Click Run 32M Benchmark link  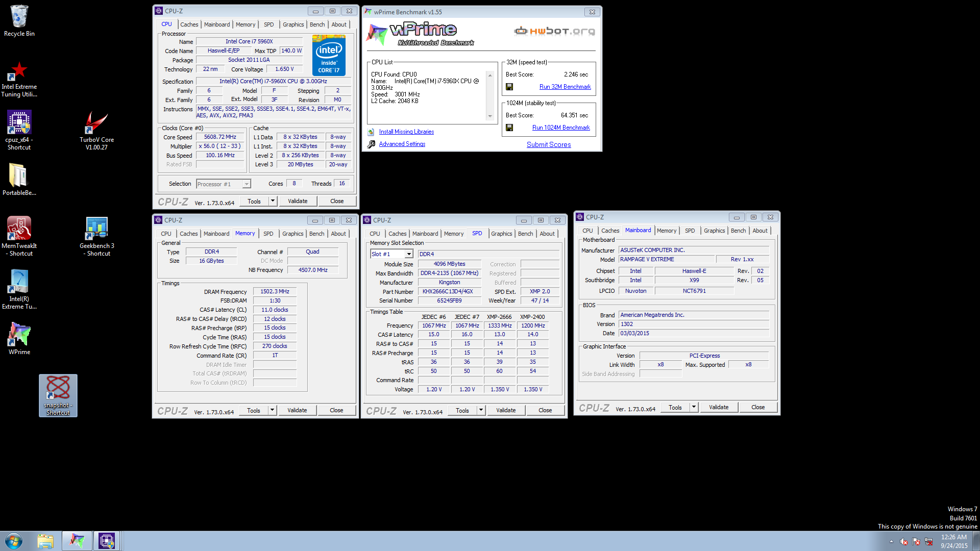click(565, 87)
